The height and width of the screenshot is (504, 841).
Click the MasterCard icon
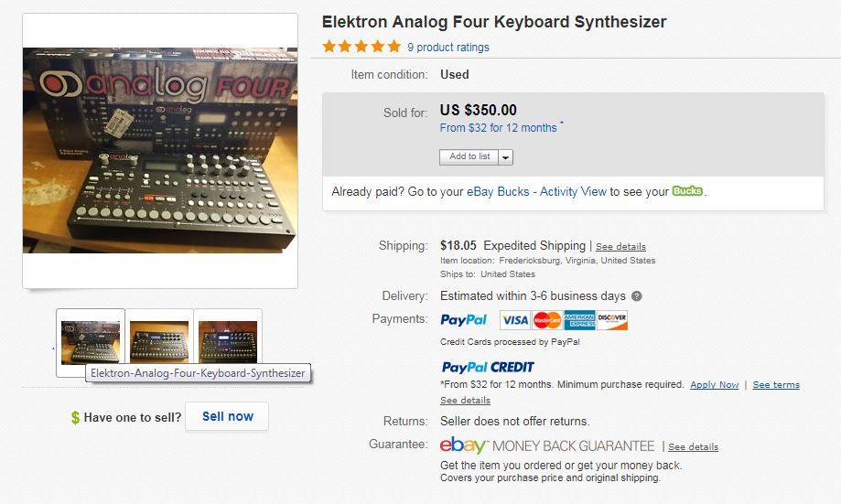pyautogui.click(x=547, y=320)
